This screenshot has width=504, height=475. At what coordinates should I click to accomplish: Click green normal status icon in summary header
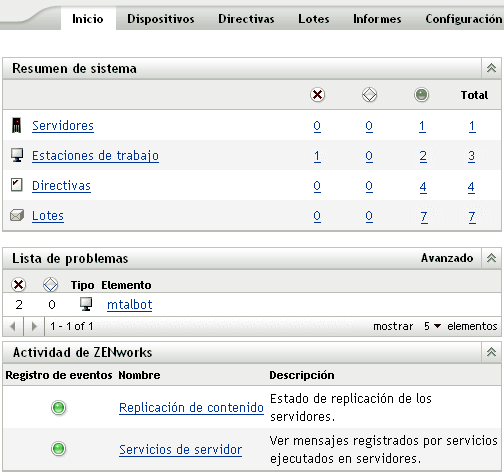point(421,95)
